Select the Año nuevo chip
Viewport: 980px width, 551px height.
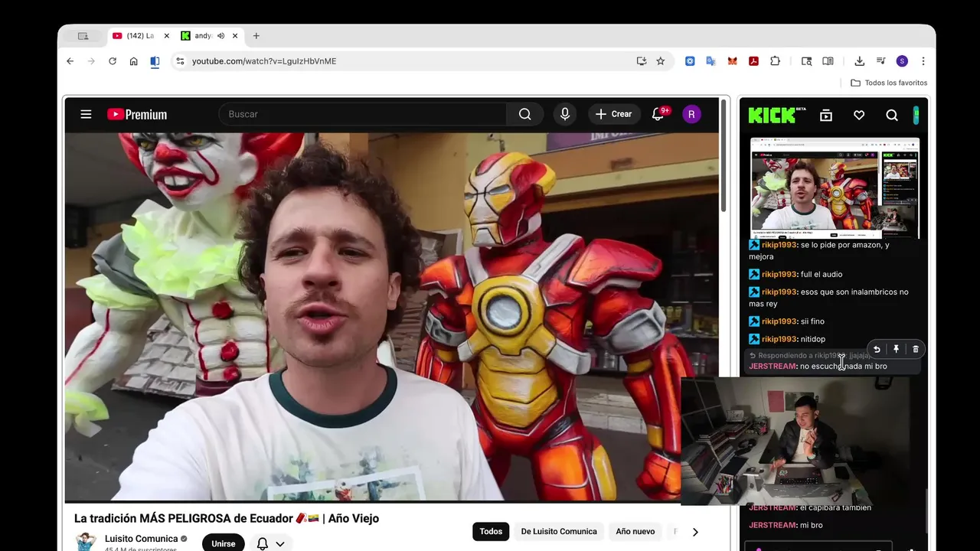(635, 532)
